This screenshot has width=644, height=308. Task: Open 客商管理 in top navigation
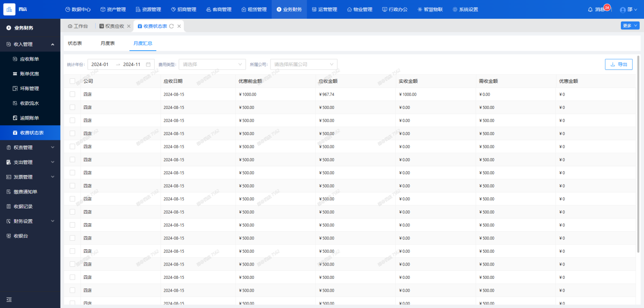pos(219,9)
